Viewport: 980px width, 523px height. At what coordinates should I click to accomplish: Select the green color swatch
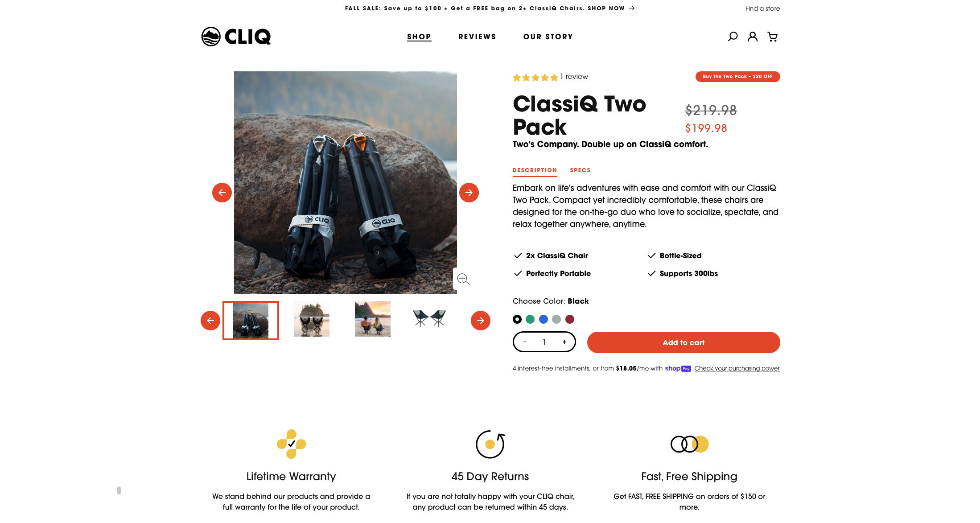pyautogui.click(x=530, y=319)
